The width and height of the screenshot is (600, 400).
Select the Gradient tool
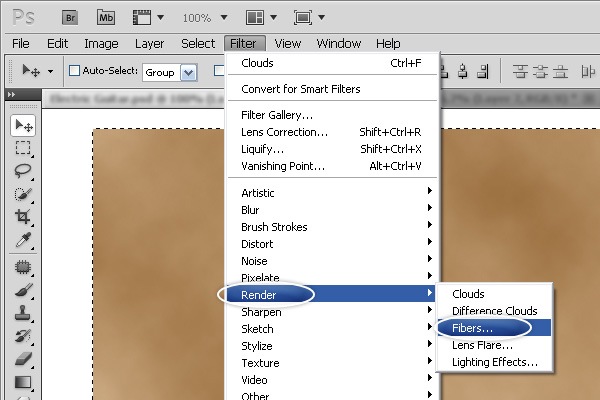coord(23,382)
